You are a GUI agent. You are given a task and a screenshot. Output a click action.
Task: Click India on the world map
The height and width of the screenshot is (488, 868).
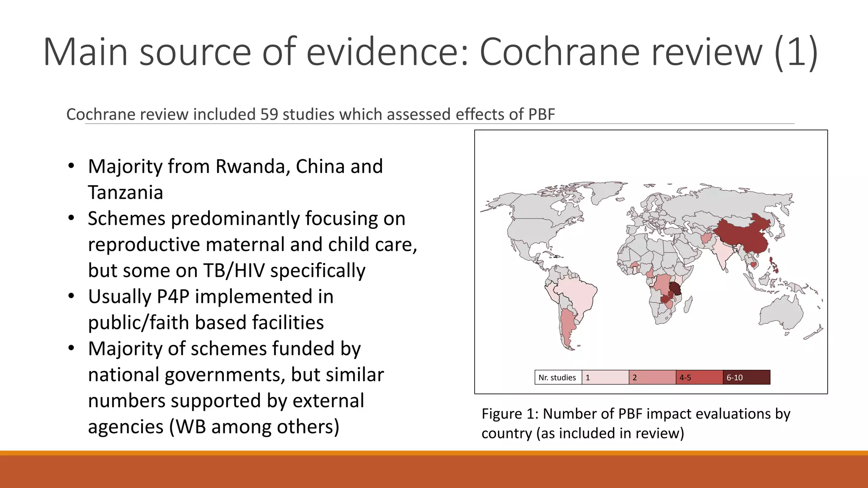[x=723, y=253]
